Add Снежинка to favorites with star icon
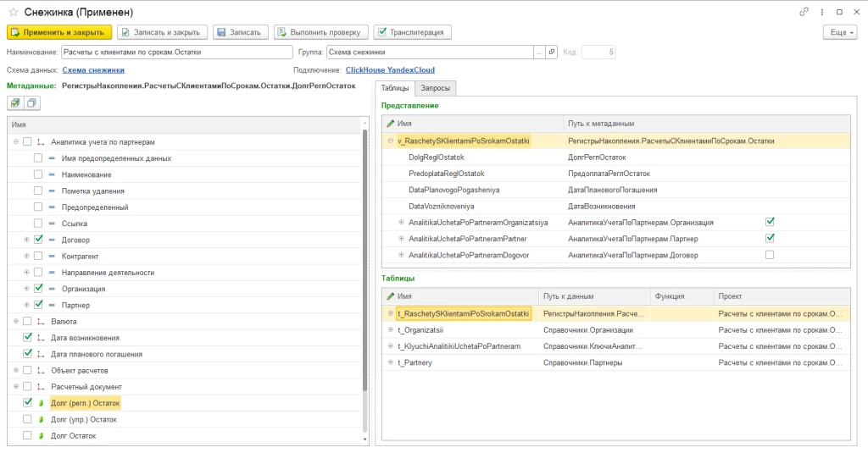This screenshot has width=868, height=453. 13,12
